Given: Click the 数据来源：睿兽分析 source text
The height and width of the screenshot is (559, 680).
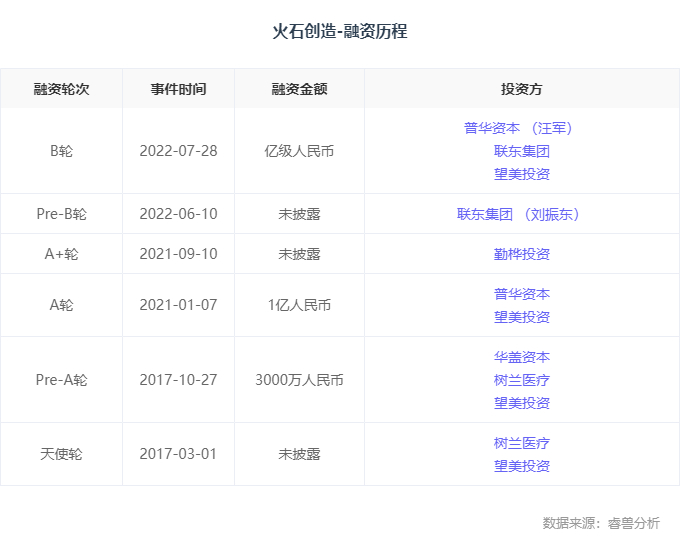Looking at the screenshot, I should (x=601, y=523).
